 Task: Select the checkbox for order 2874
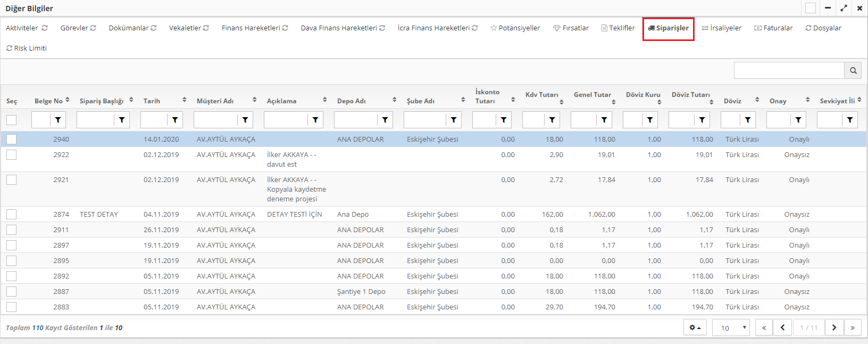coord(12,215)
